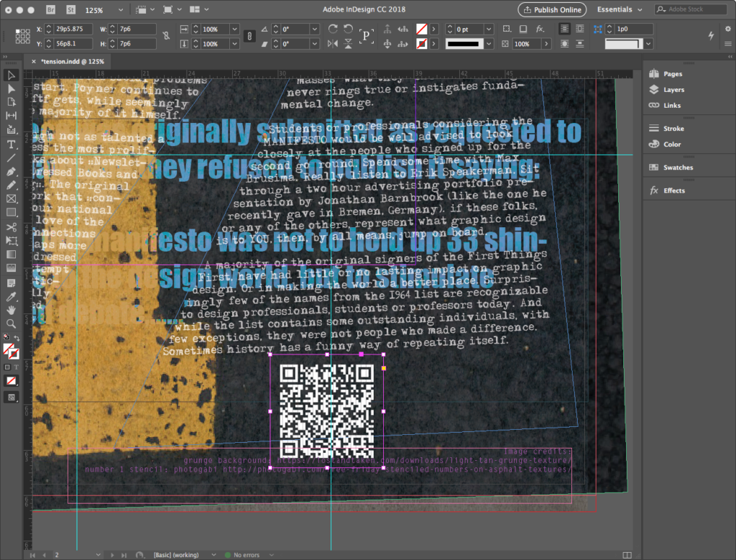Select the Zoom magnifier tool
Viewport: 736px width, 560px height.
[11, 323]
